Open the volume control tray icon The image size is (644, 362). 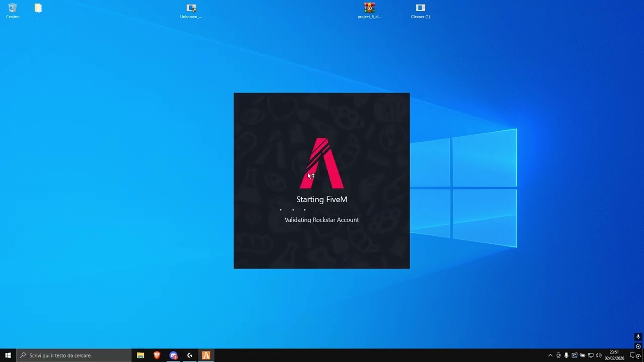(x=599, y=355)
